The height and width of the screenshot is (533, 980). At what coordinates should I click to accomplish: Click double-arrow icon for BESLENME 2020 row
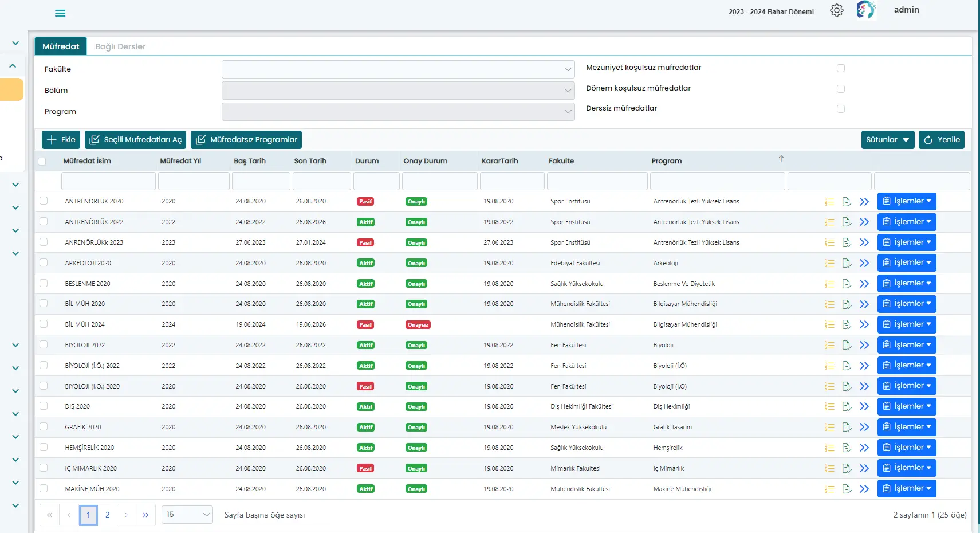coord(864,284)
